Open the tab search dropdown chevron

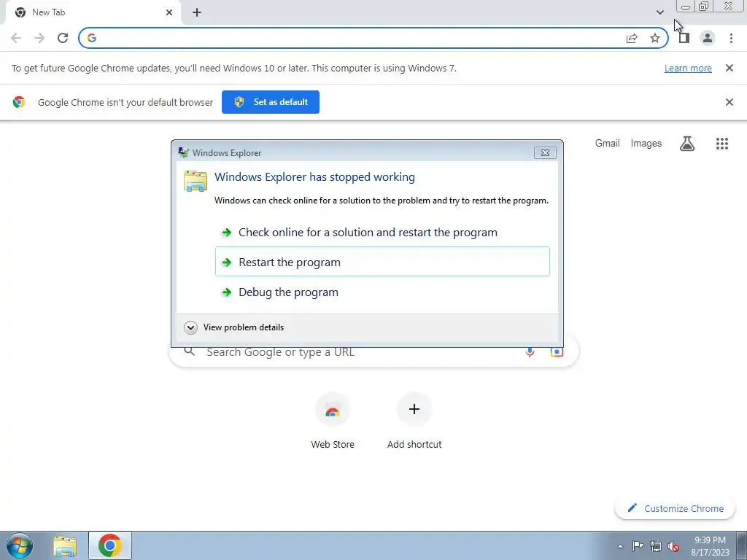(x=659, y=12)
